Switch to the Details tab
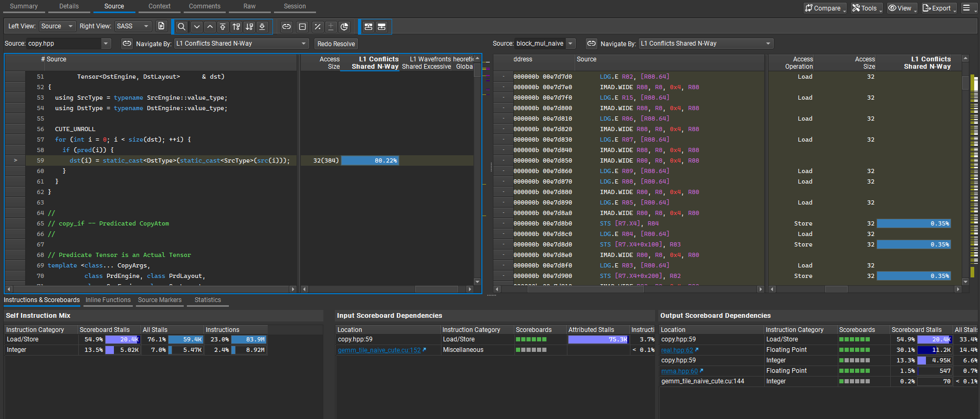 [x=69, y=6]
